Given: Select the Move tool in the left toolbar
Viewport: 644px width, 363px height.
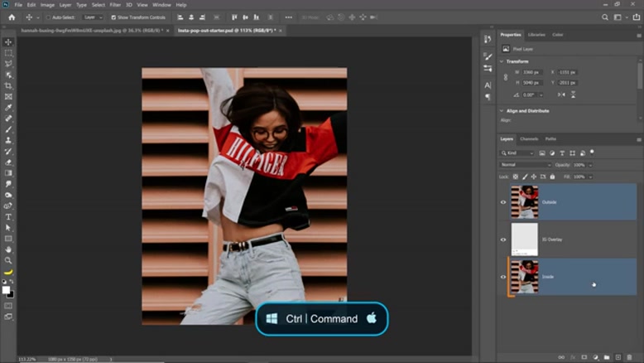Looking at the screenshot, I should tap(8, 42).
